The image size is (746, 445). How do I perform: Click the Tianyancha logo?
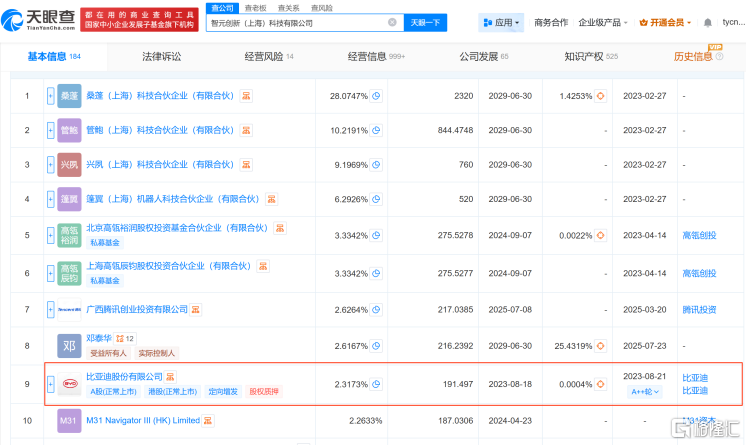point(38,20)
